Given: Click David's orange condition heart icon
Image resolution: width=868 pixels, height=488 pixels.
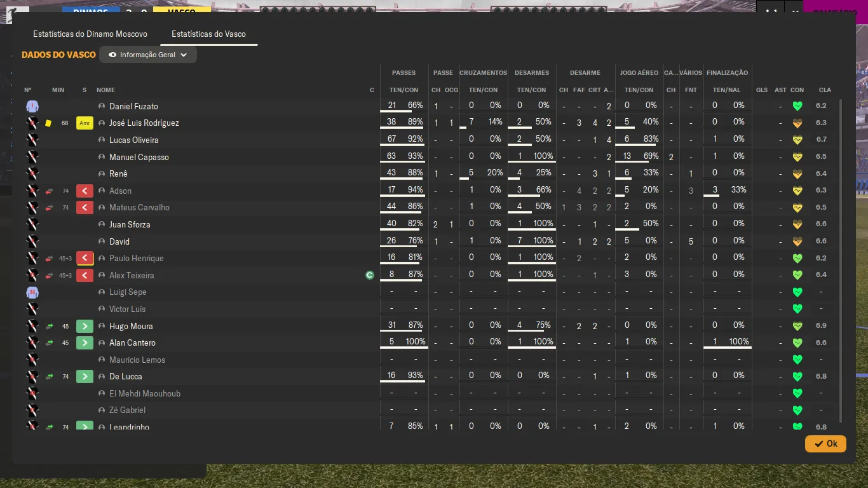Looking at the screenshot, I should pos(797,241).
